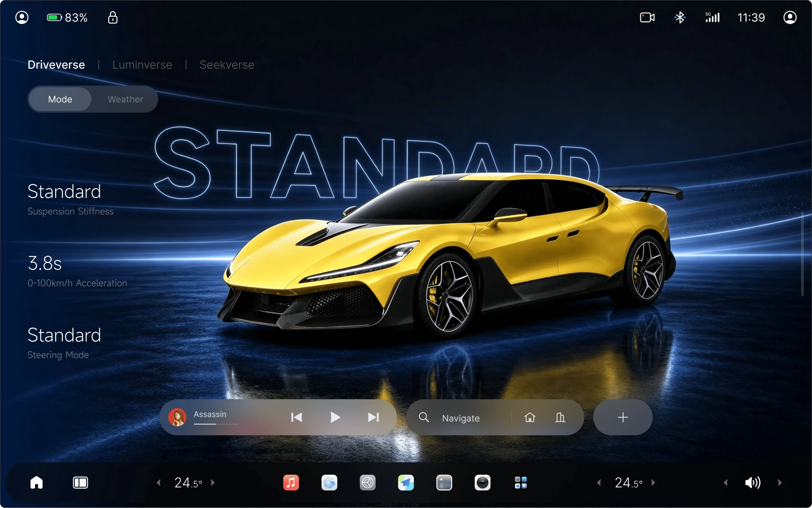Click the 11:39 clock

pos(751,17)
